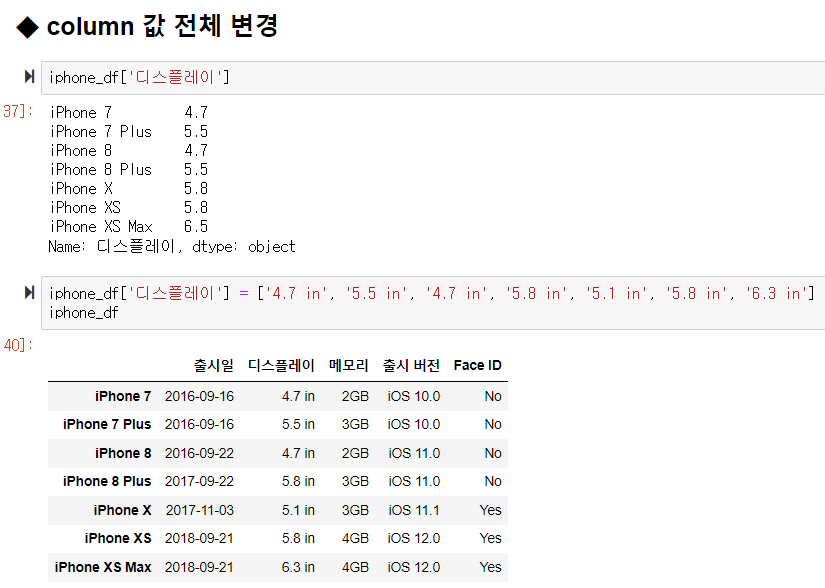This screenshot has height=588, width=825.
Task: Click the Face ID column header
Action: point(478,365)
